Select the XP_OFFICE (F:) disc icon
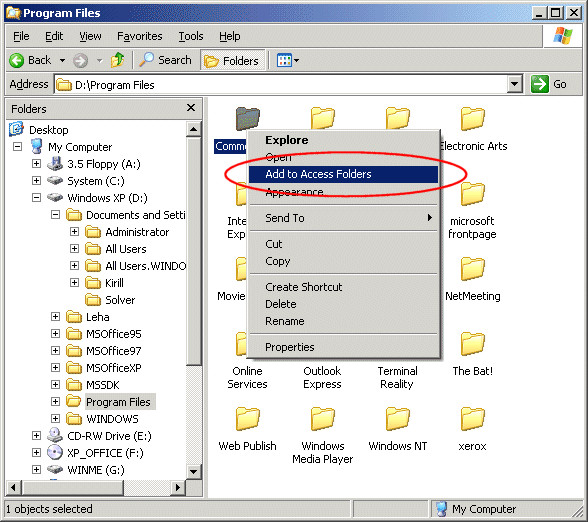The width and height of the screenshot is (588, 522). pos(55,453)
